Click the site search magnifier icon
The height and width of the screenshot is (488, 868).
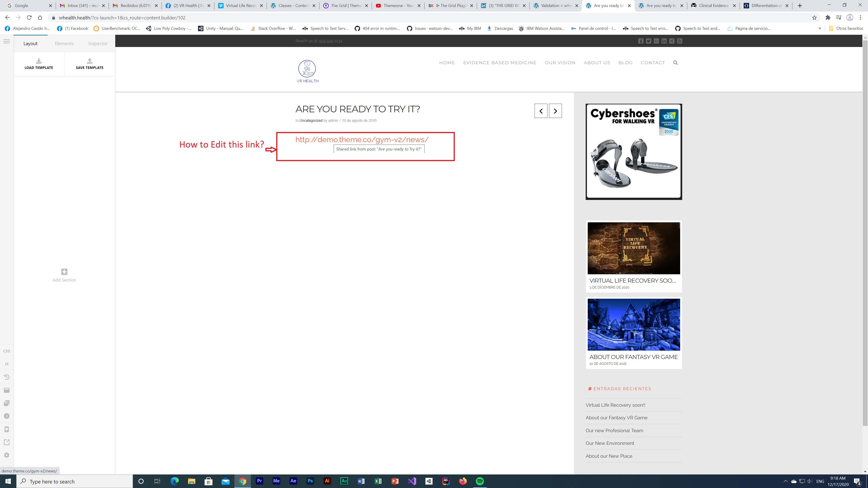(x=675, y=63)
